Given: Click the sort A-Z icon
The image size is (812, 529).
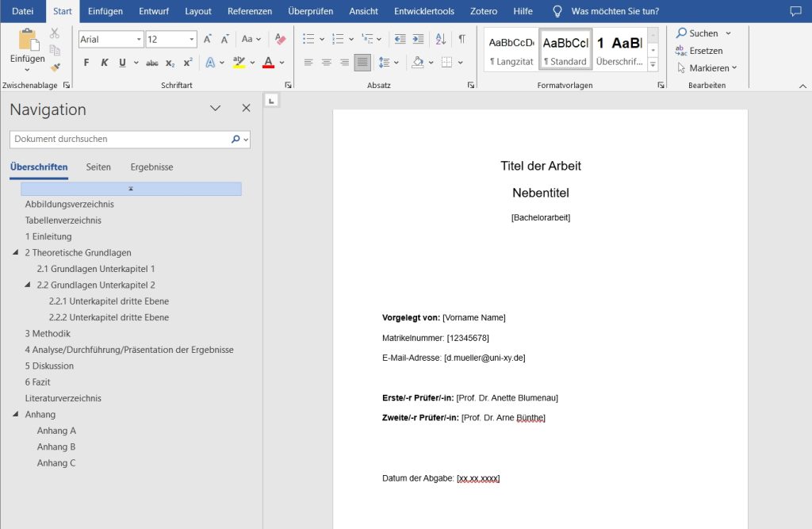Looking at the screenshot, I should [441, 39].
